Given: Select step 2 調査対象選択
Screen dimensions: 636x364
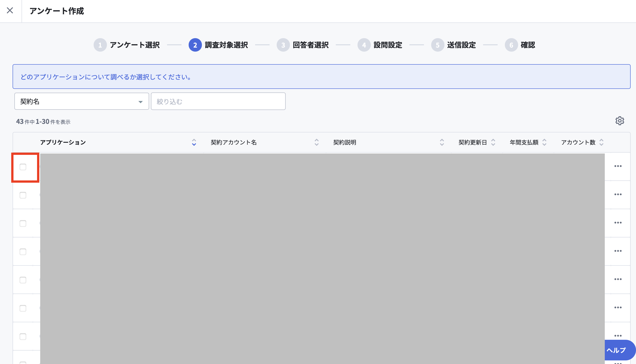Looking at the screenshot, I should pyautogui.click(x=218, y=45).
